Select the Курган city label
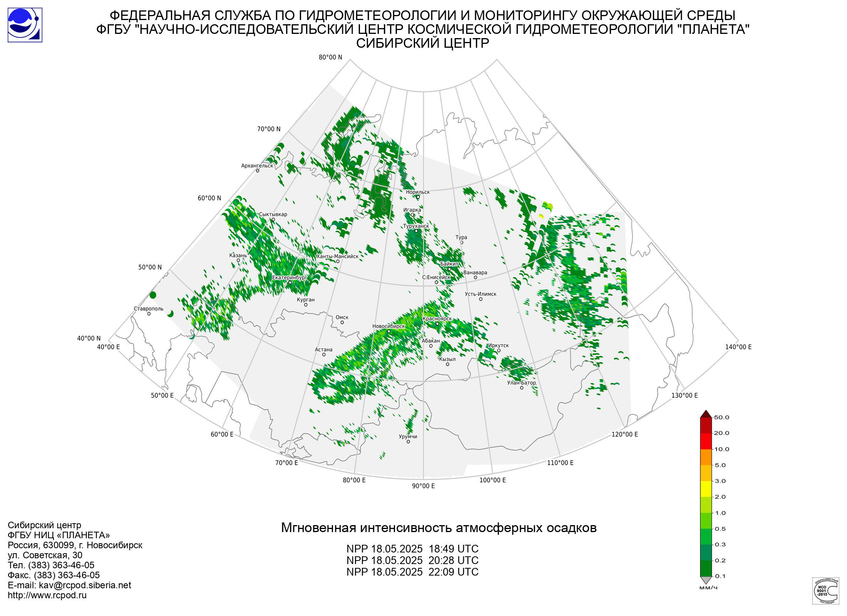 (306, 300)
